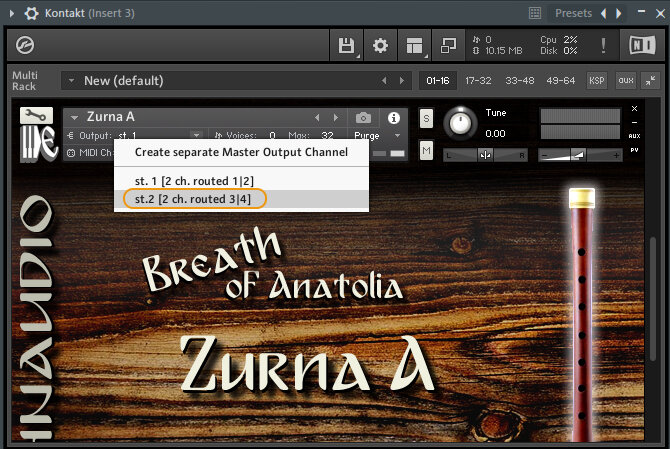The image size is (670, 449).
Task: Load previous multi with left arrow
Action: click(x=384, y=80)
